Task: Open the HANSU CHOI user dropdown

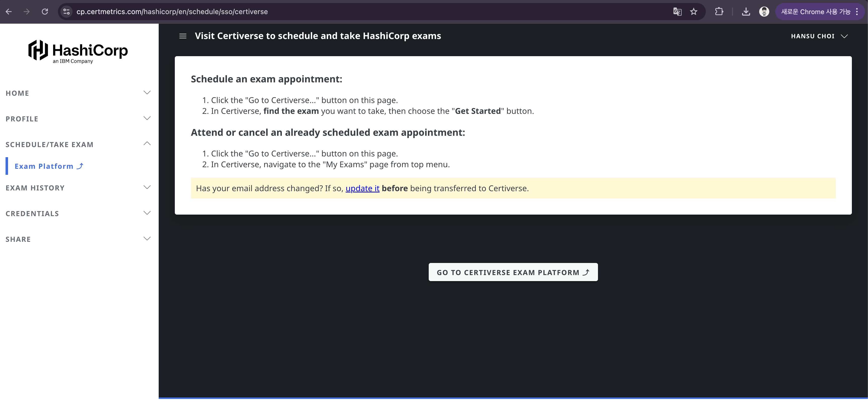Action: 819,36
